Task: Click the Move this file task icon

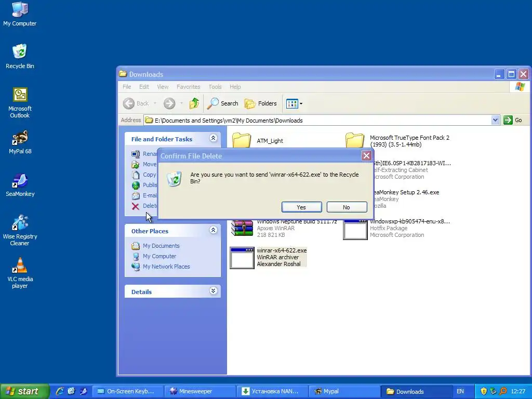Action: (x=136, y=164)
